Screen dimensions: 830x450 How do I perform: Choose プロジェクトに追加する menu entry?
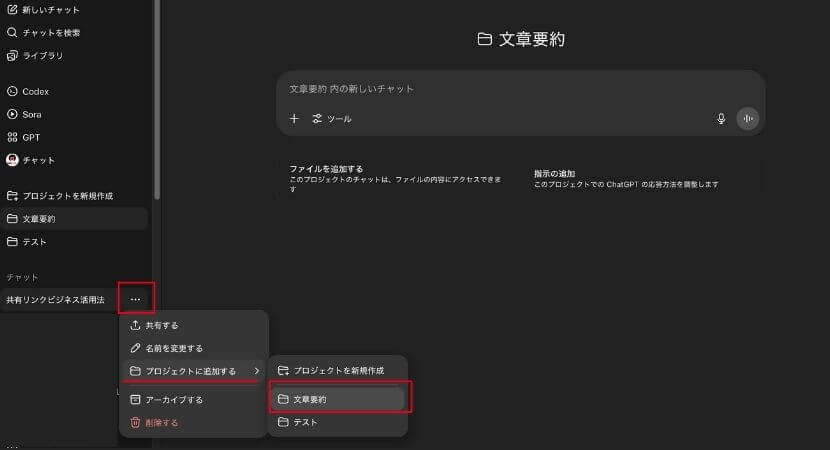193,371
